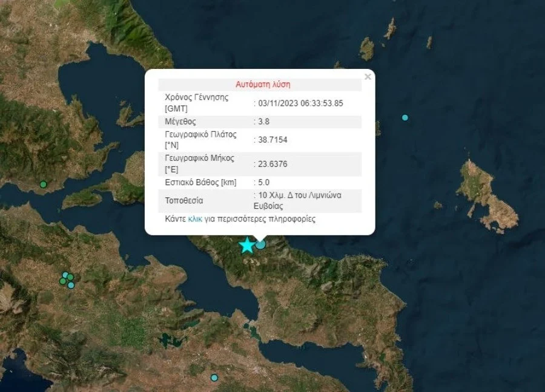Click the 'Μέγεθος' row label

(180, 122)
